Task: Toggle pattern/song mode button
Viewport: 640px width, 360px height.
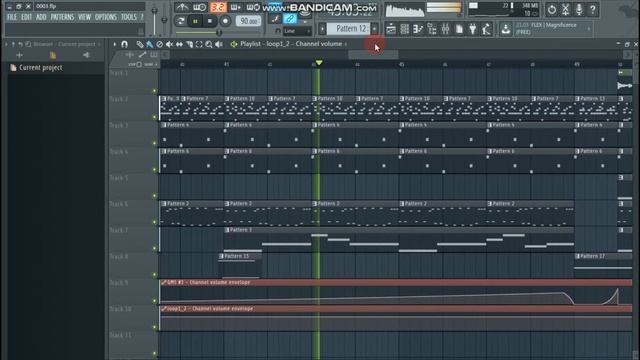Action: coord(180,21)
